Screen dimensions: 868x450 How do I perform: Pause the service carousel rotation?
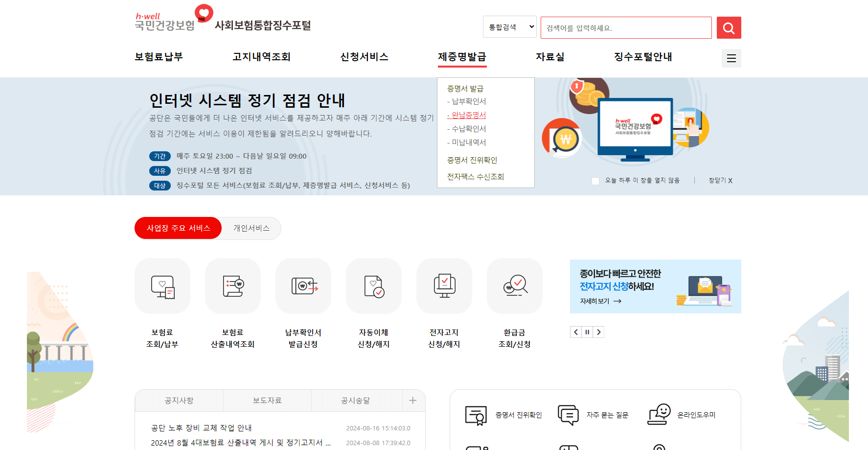(587, 332)
